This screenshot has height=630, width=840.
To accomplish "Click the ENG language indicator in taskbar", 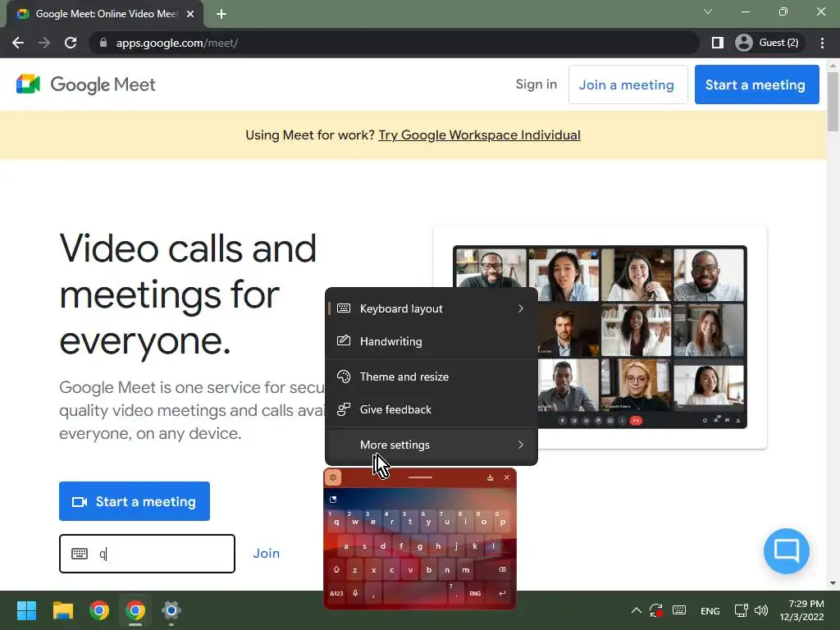I will (x=710, y=610).
